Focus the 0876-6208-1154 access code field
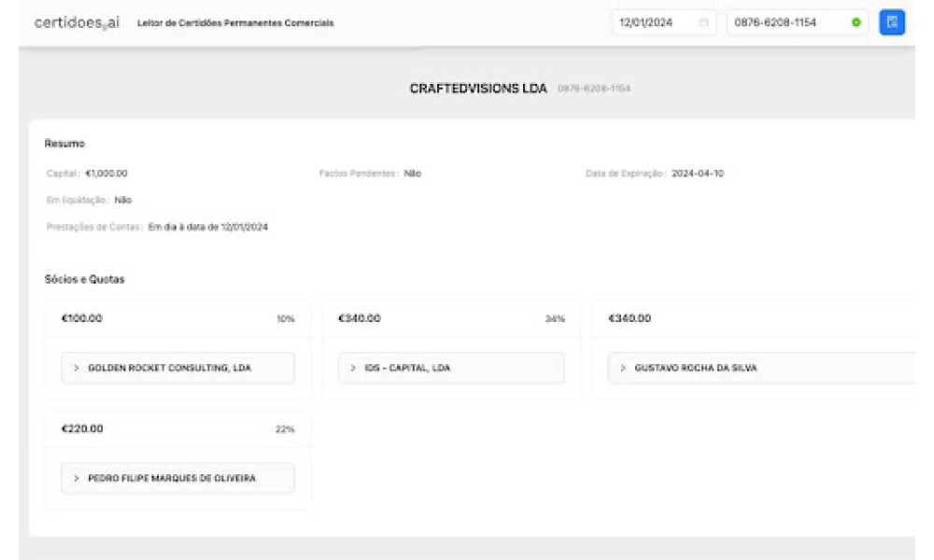934x560 pixels. [x=797, y=22]
